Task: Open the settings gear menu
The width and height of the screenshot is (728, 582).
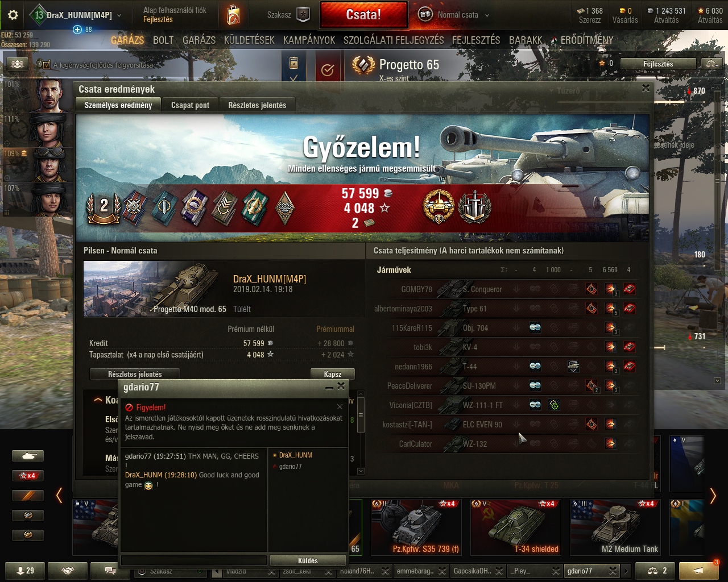Action: coord(13,15)
